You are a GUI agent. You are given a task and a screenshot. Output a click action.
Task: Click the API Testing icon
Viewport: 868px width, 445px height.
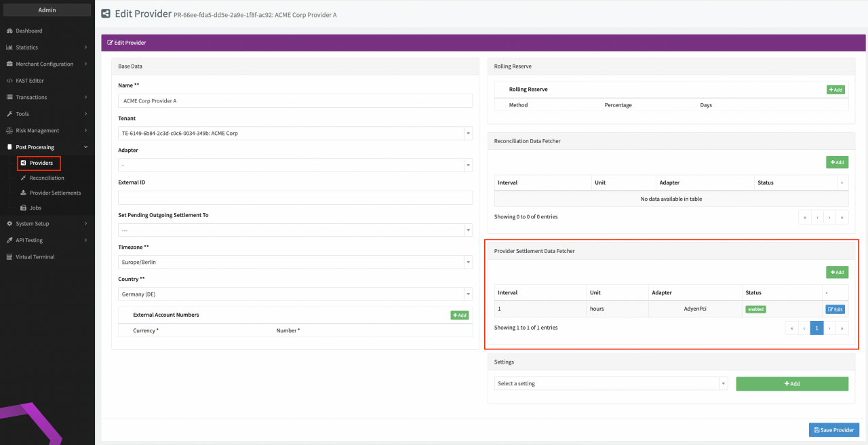pyautogui.click(x=9, y=240)
